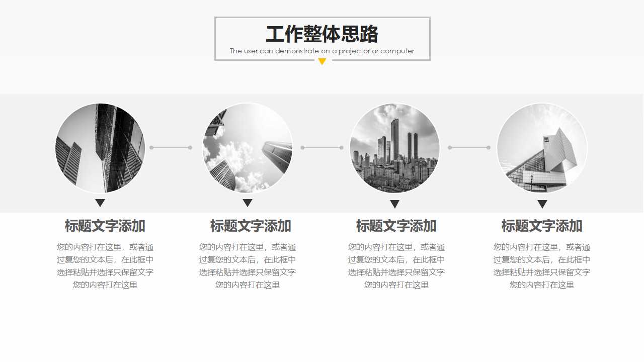644x362 pixels.
Task: Click the fourth 标题文字添加 heading
Action: (542, 226)
